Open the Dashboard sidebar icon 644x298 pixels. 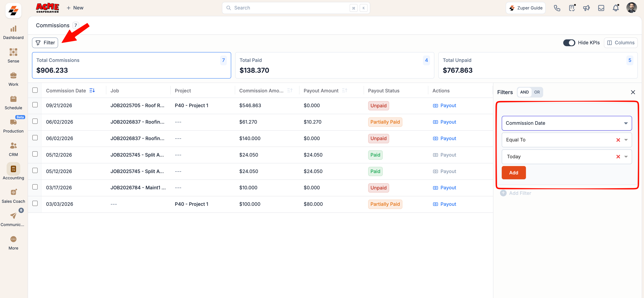pos(13,29)
